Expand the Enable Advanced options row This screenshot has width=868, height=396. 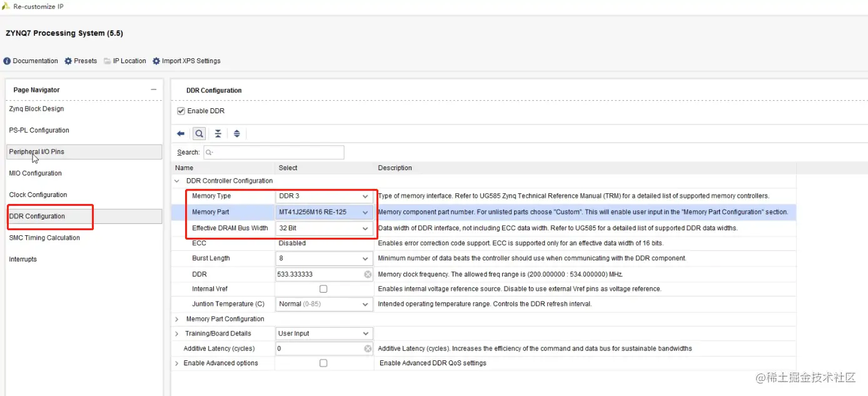[x=177, y=363]
